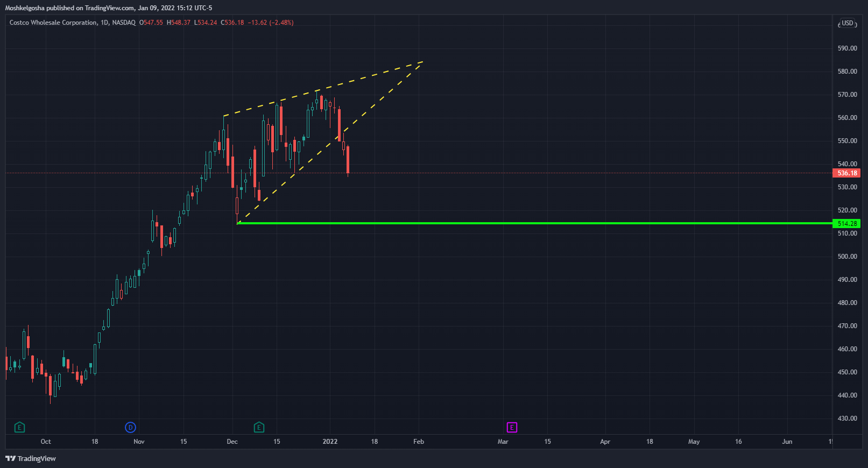Click the Oct label on time axis

coord(46,442)
